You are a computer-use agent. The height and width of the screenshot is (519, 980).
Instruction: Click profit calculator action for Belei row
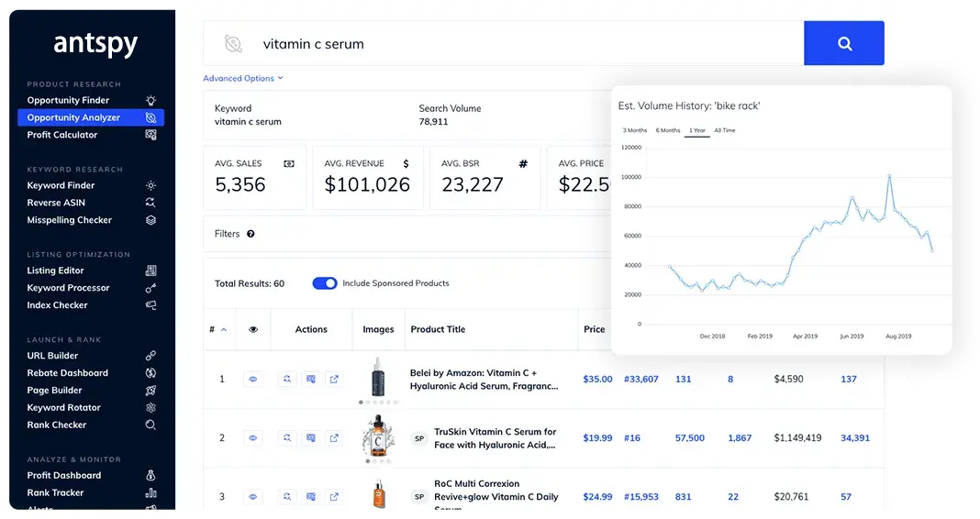tap(311, 379)
